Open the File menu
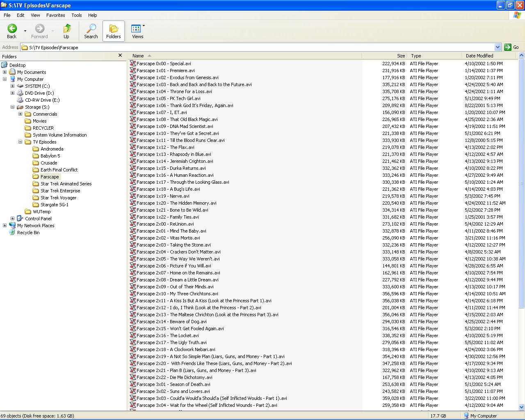525x420 pixels. coord(7,15)
